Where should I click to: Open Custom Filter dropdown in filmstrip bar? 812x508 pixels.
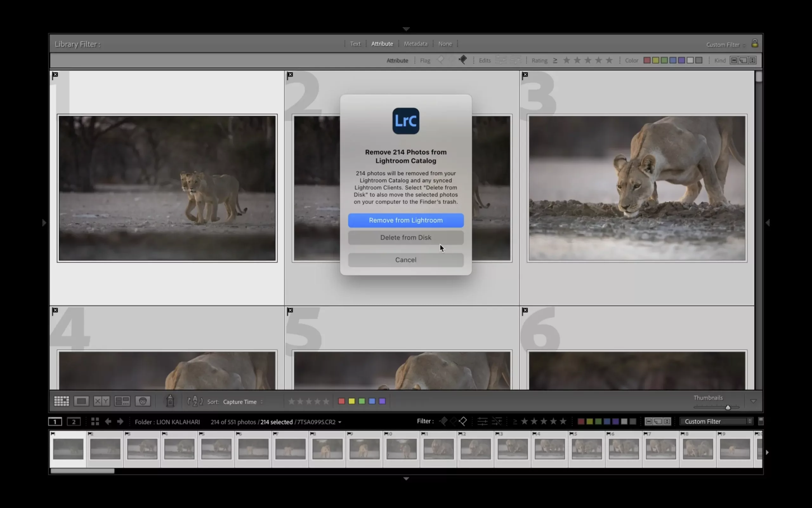pyautogui.click(x=717, y=421)
